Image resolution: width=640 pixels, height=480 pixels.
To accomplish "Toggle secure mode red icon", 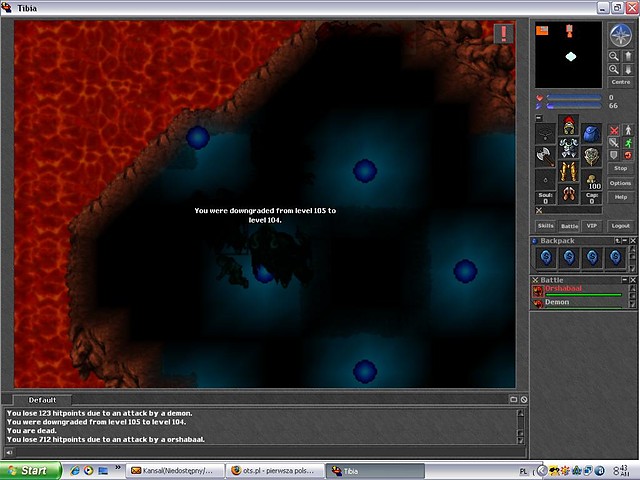I will [628, 155].
